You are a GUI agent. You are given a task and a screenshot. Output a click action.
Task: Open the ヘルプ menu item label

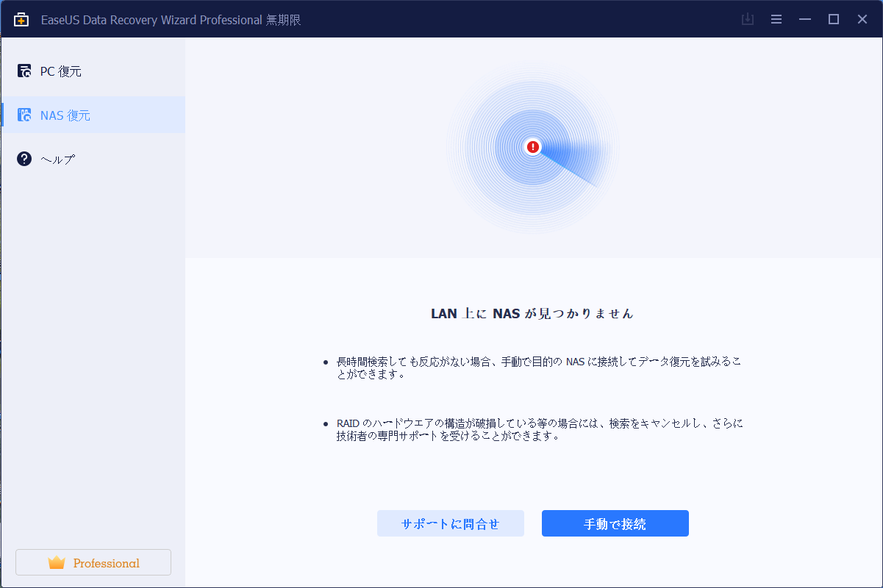pos(57,159)
